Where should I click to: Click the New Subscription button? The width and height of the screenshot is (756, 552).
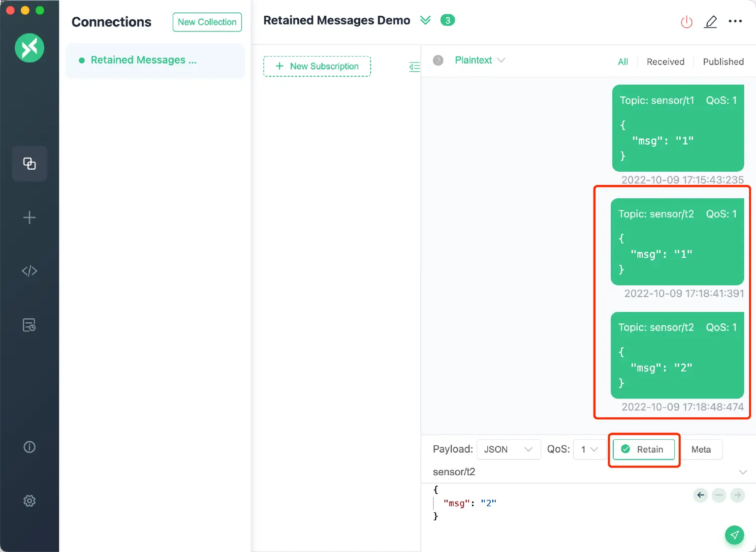317,66
